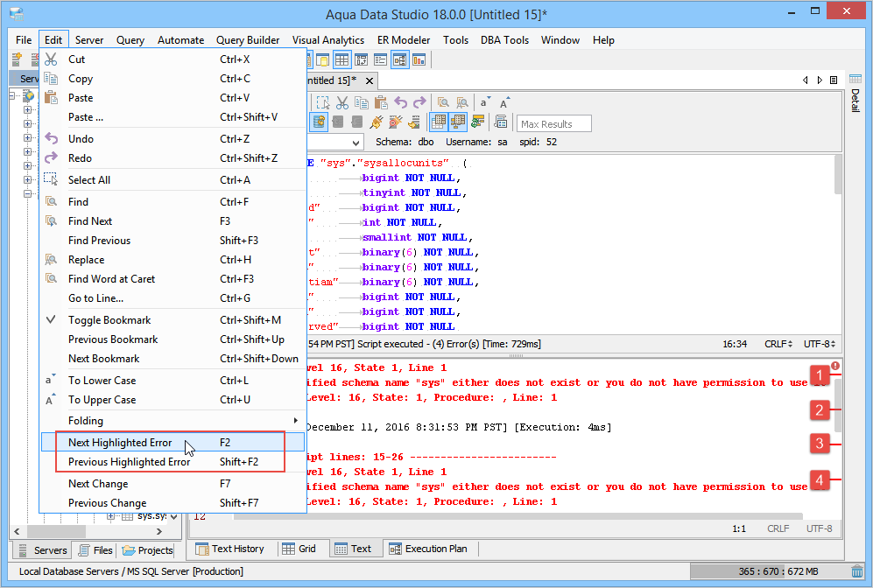Viewport: 873px width, 588px height.
Task: Open the UTF-8 encoding selector in editor status
Action: 820,344
